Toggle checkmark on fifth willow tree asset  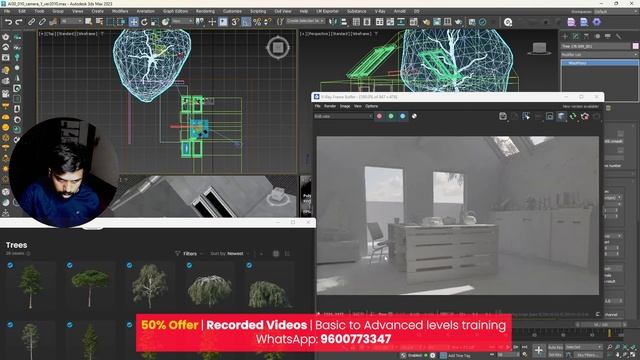pos(249,265)
